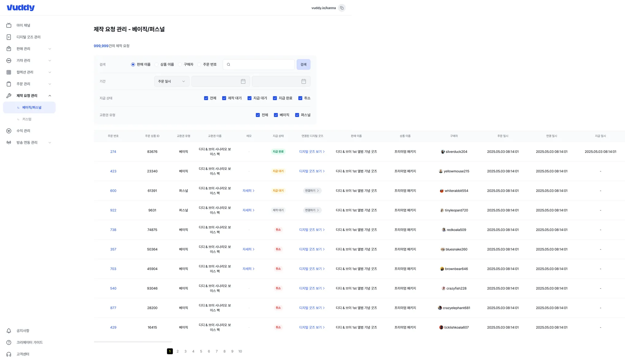The width and height of the screenshot is (625, 364).
Task: Click 연결하기 for order 600
Action: click(312, 191)
